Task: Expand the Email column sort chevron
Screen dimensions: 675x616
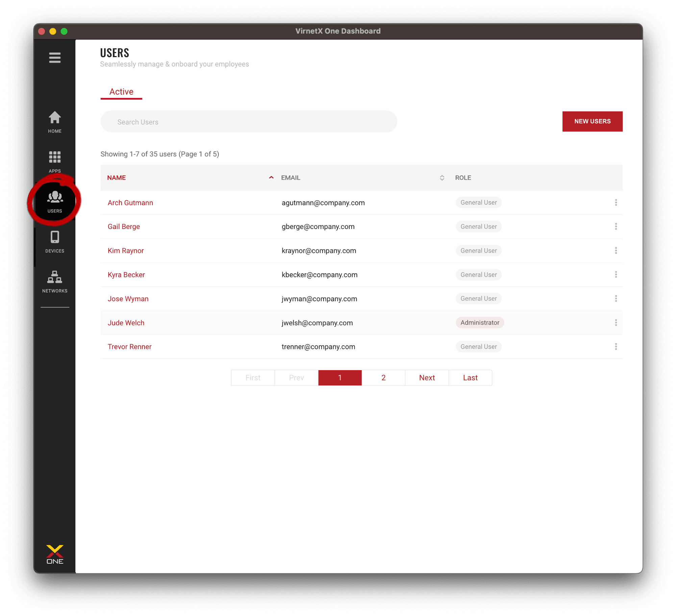Action: click(442, 177)
